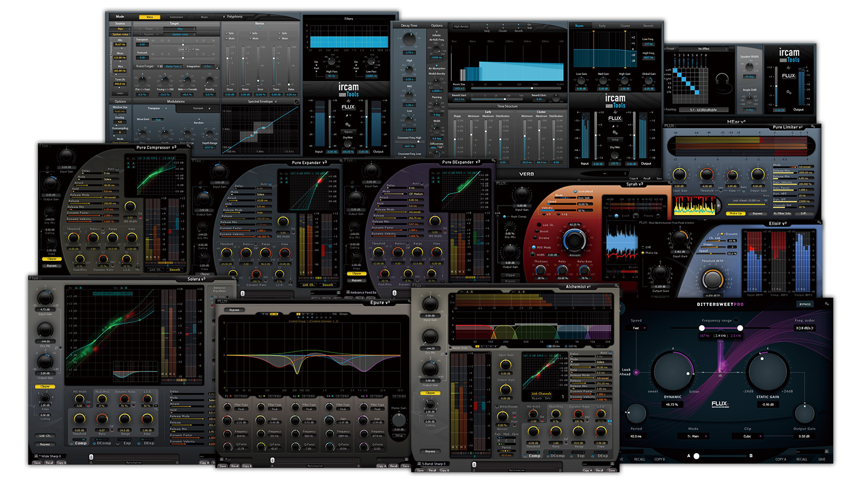Image resolution: width=868 pixels, height=488 pixels.
Task: Click the Learn button in Trax
Action: (120, 93)
